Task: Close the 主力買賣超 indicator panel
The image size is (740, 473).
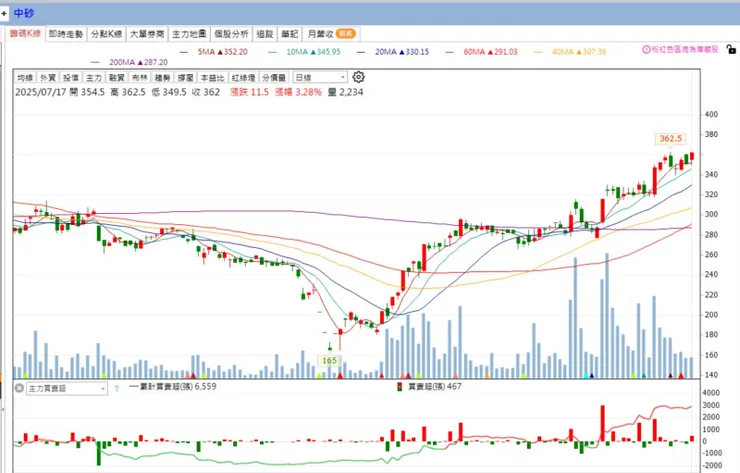Action: pyautogui.click(x=19, y=388)
